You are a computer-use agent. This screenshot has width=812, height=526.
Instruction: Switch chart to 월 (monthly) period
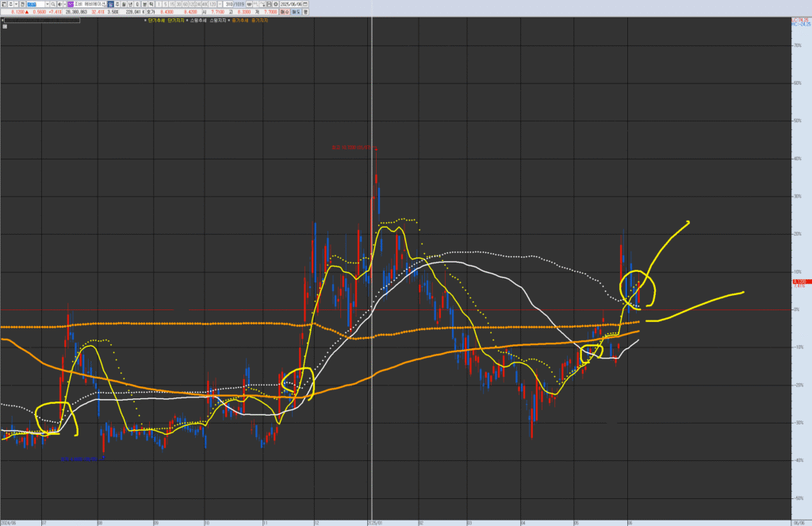pos(124,4)
